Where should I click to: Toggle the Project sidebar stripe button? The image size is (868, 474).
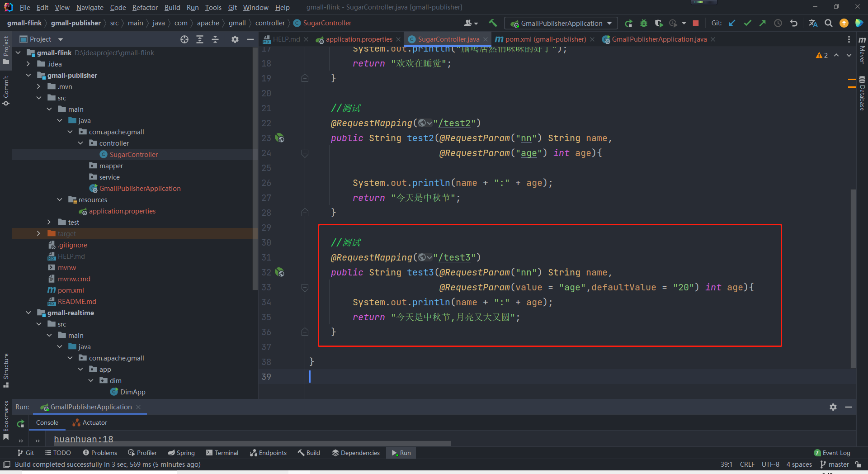pyautogui.click(x=6, y=50)
